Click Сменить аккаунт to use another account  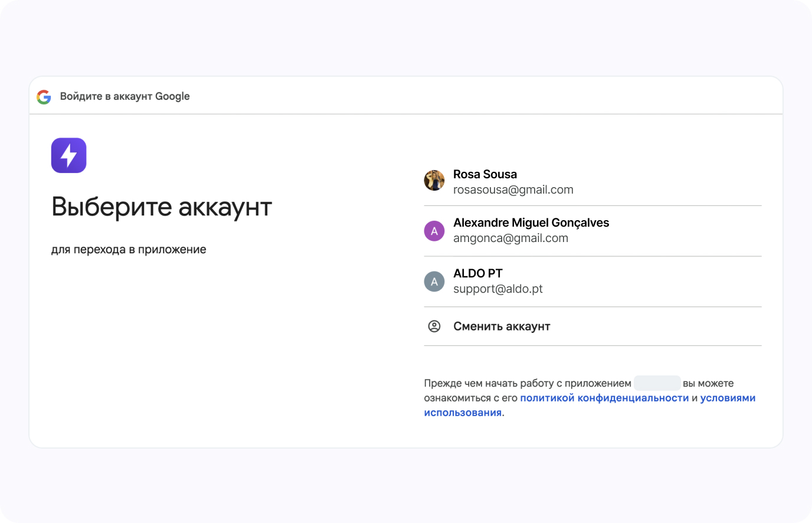[592, 326]
